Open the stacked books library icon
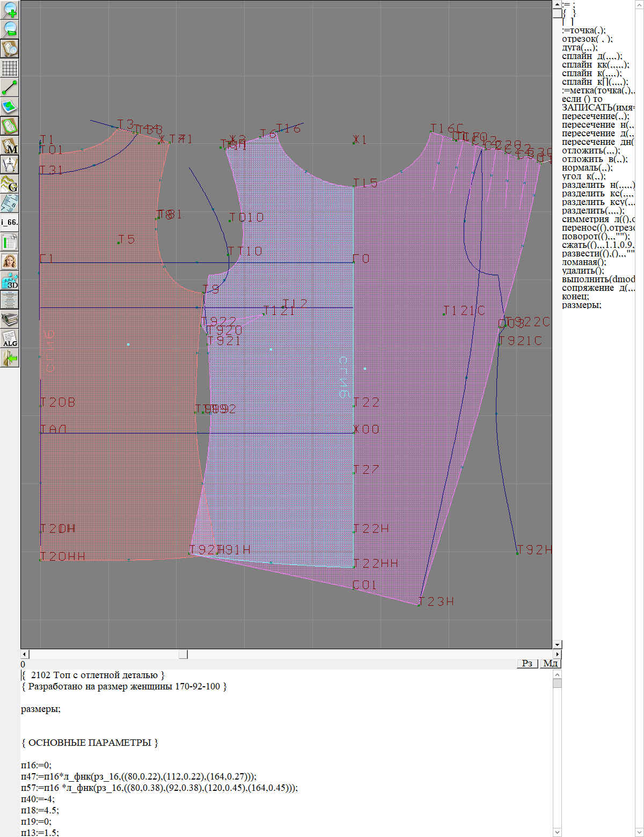The height and width of the screenshot is (837, 644). (x=10, y=319)
